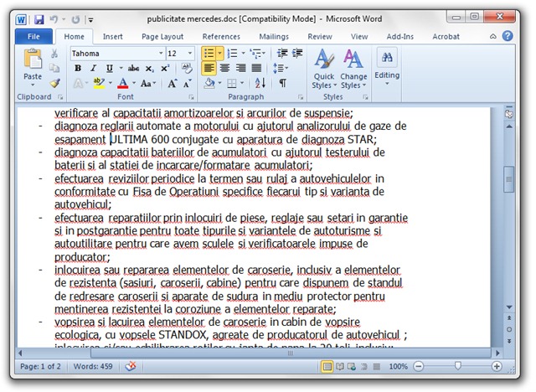Toggle Strikethrough formatting
Image resolution: width=536 pixels, height=392 pixels.
coord(133,69)
